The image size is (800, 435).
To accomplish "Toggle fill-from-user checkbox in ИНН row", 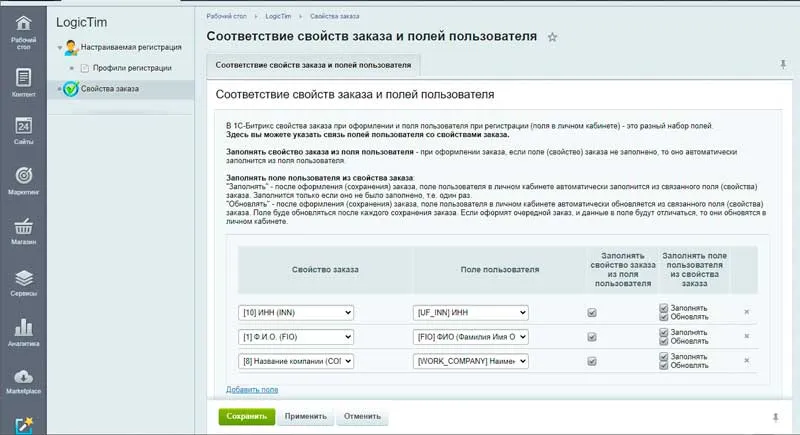I will pyautogui.click(x=592, y=312).
